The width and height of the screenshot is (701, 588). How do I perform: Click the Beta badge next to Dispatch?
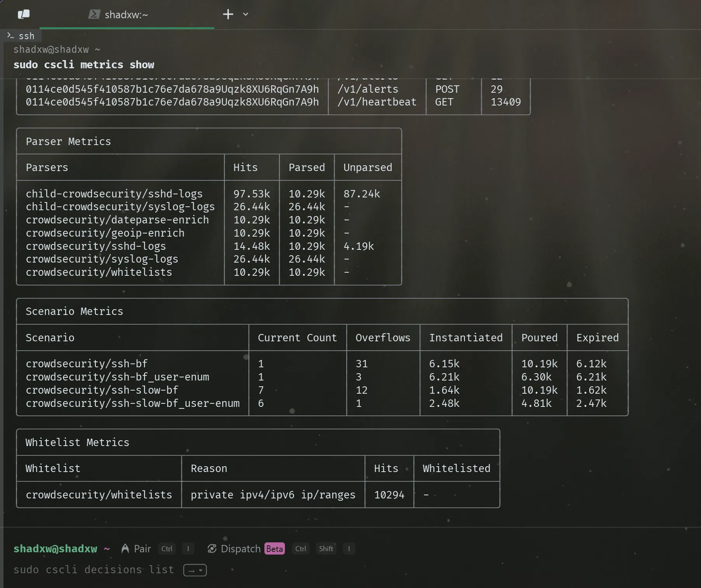[x=275, y=549]
